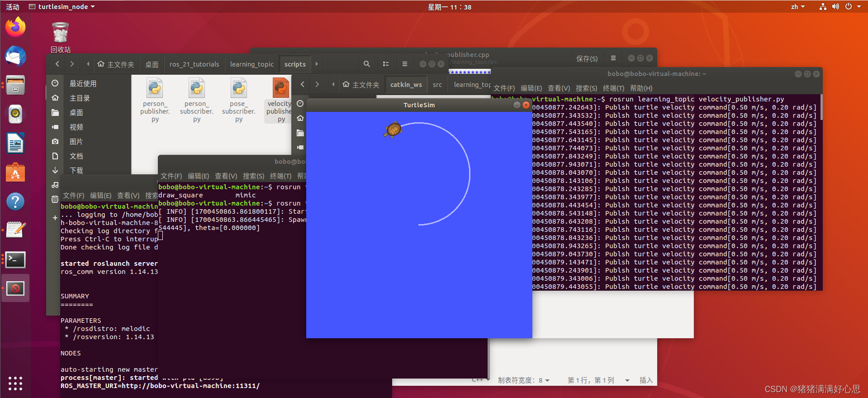This screenshot has height=398, width=868.
Task: Open 帮助(H) menu in right terminal
Action: (641, 88)
